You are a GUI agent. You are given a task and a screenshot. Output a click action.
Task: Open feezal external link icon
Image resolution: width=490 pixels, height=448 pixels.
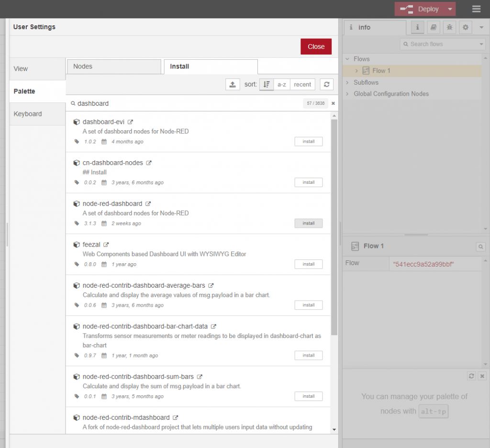(x=106, y=245)
